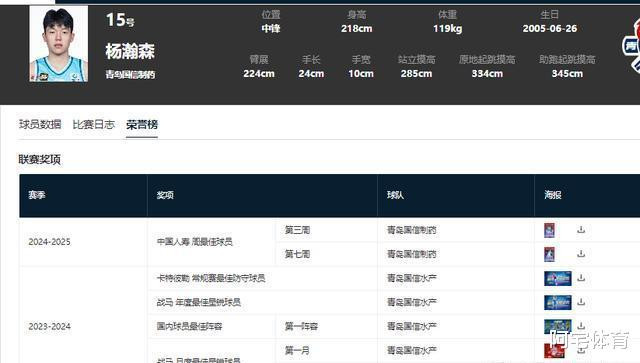Click the 杨瀚森 player photo
640x363 pixels.
[x=58, y=44]
